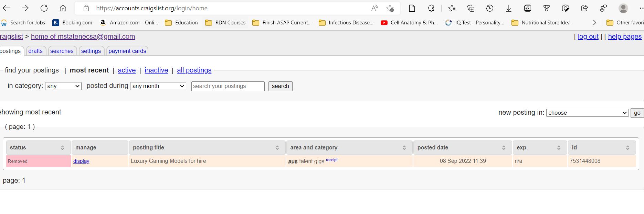Switch to the payment cards tab
Viewport: 644px width, 214px height.
(127, 51)
